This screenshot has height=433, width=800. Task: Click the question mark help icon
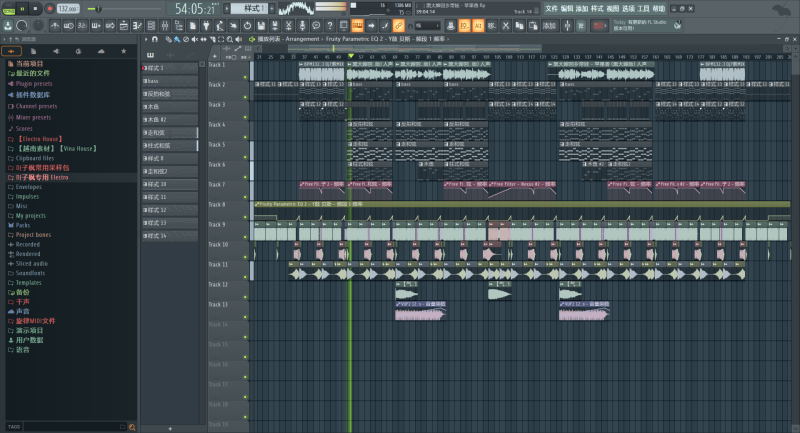[330, 26]
